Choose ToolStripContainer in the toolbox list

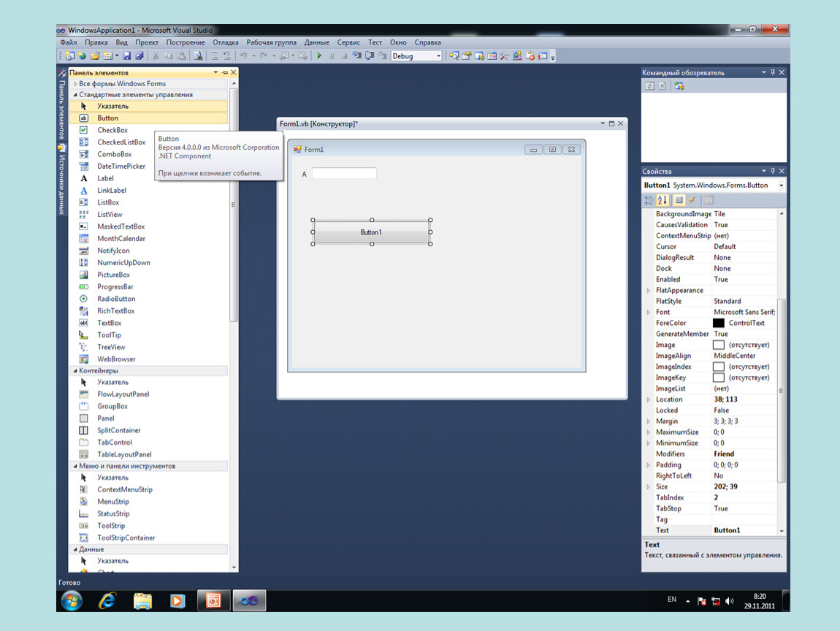click(x=126, y=538)
